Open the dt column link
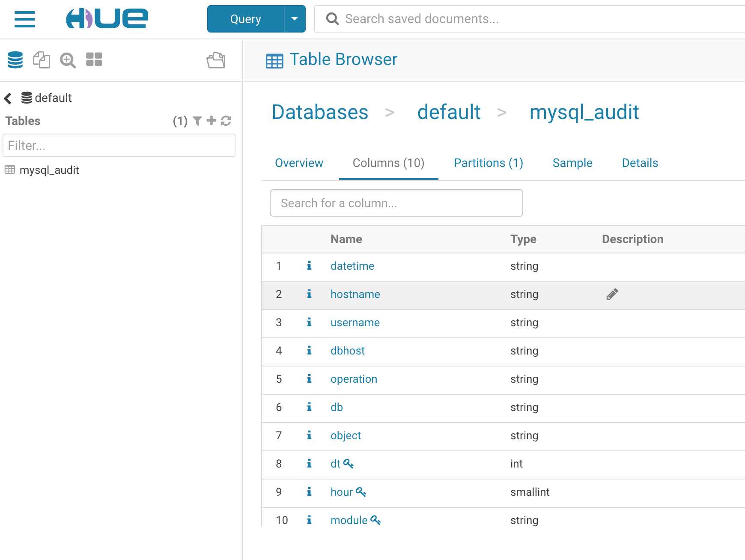Screen dimensions: 745x560 (x=335, y=464)
